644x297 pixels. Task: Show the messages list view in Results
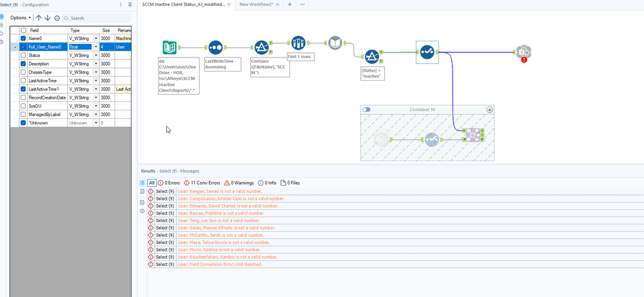point(142,183)
